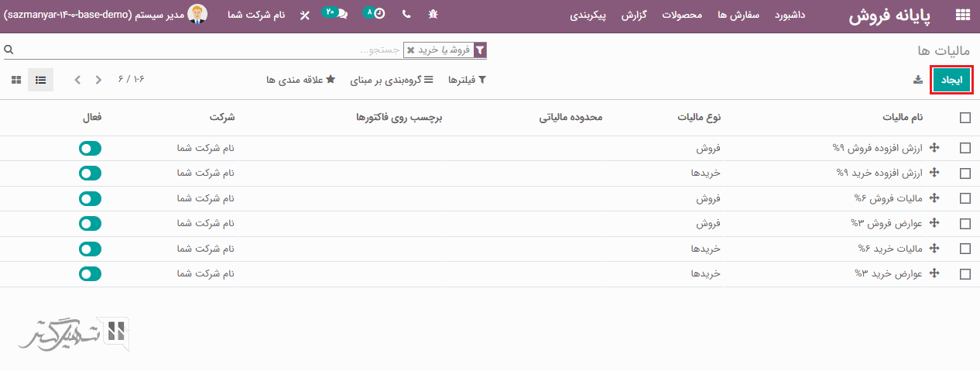Screen dimensions: 980x371
Task: Open the activities clock icon
Action: tap(379, 14)
